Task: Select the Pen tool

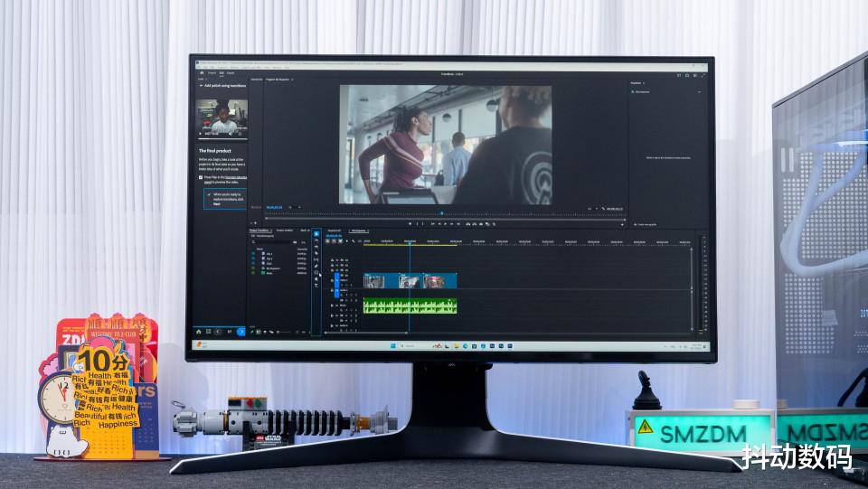Action: 316,266
